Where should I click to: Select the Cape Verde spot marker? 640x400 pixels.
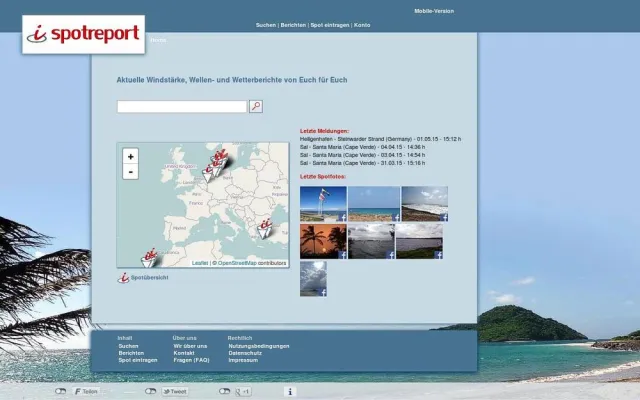[x=150, y=257]
